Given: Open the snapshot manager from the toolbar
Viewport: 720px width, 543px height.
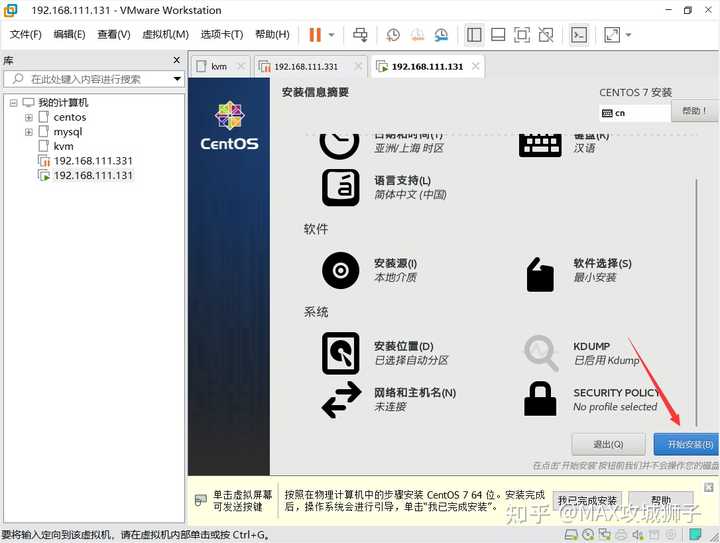Looking at the screenshot, I should coord(441,35).
